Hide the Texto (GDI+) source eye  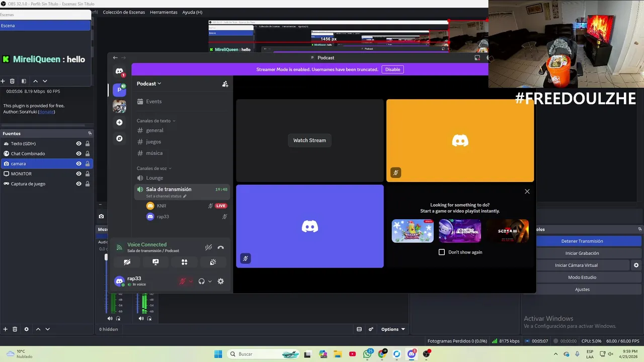point(78,143)
